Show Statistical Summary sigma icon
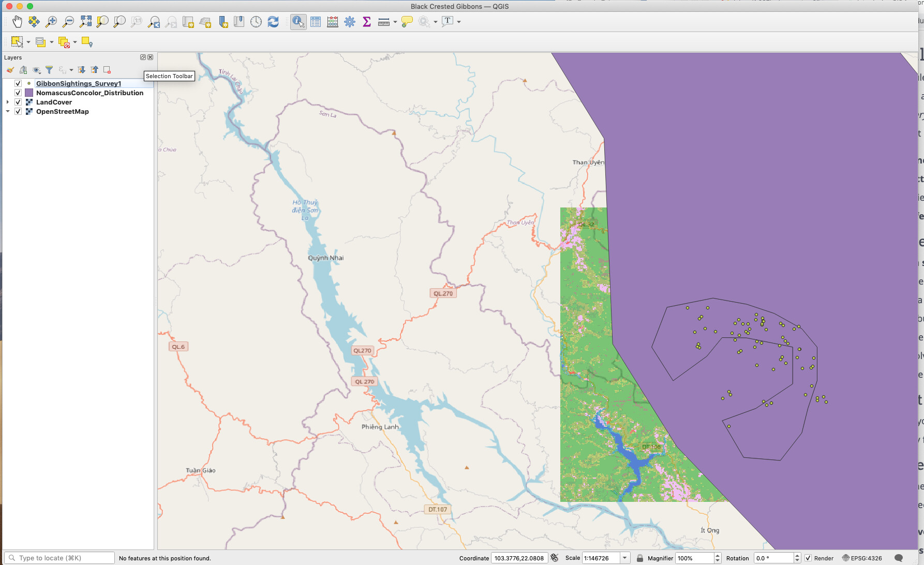 point(367,22)
